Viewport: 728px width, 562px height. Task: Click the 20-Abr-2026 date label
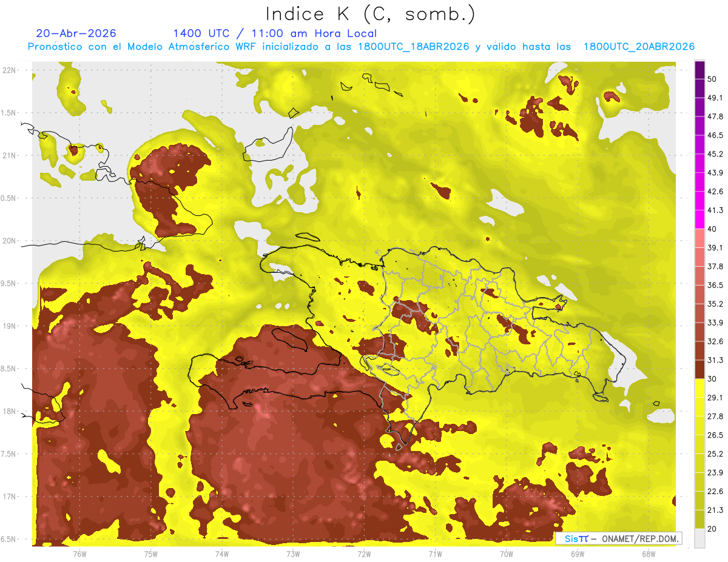click(76, 33)
